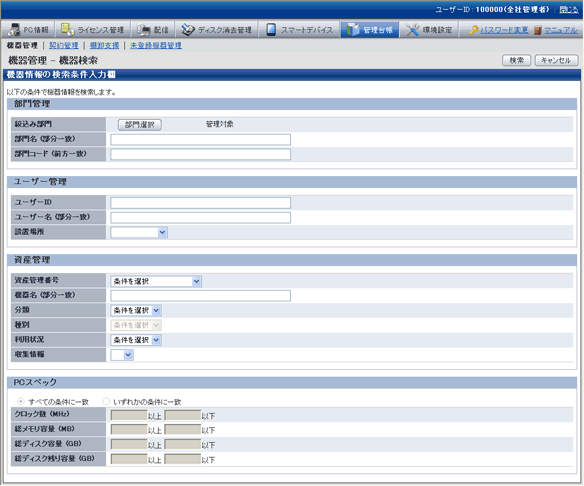
Task: Click the 検索 button
Action: [x=516, y=60]
